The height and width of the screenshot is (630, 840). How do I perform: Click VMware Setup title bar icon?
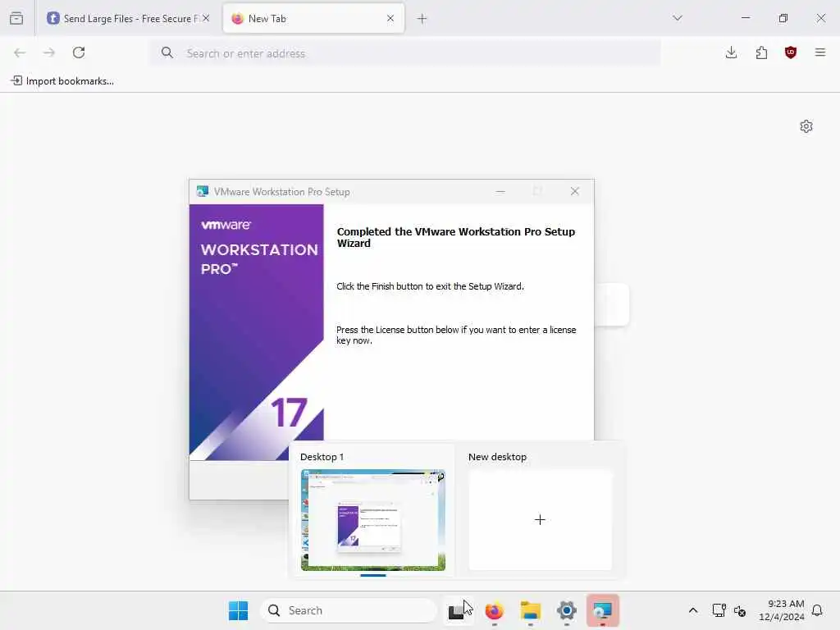tap(203, 191)
